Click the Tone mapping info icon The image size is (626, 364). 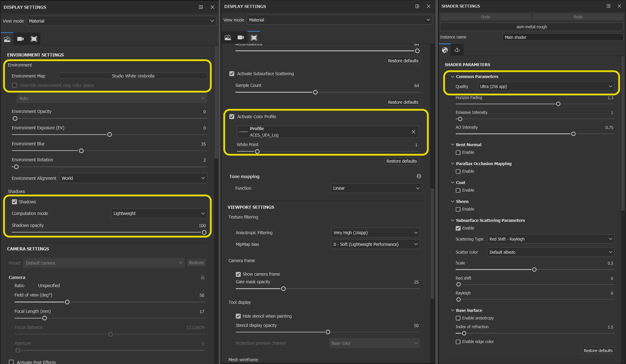[419, 176]
